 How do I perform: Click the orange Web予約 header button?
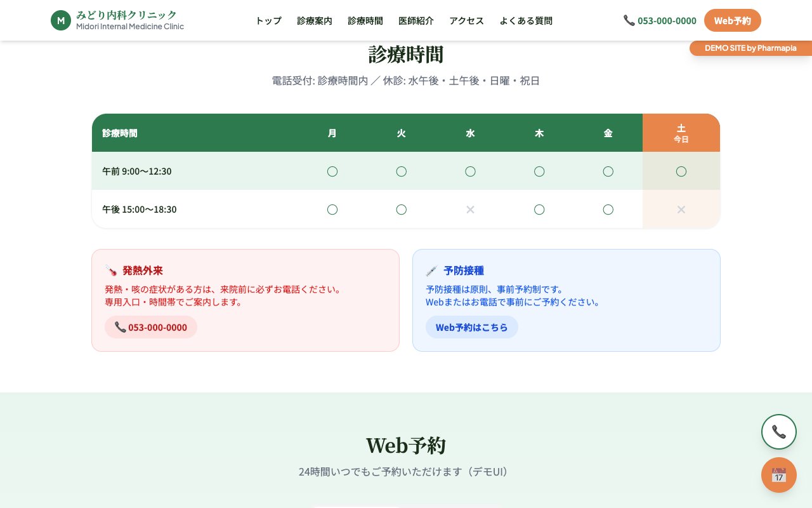click(x=733, y=20)
